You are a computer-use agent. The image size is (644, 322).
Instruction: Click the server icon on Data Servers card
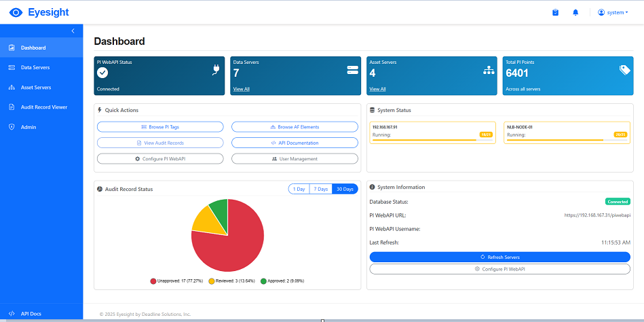pyautogui.click(x=352, y=69)
